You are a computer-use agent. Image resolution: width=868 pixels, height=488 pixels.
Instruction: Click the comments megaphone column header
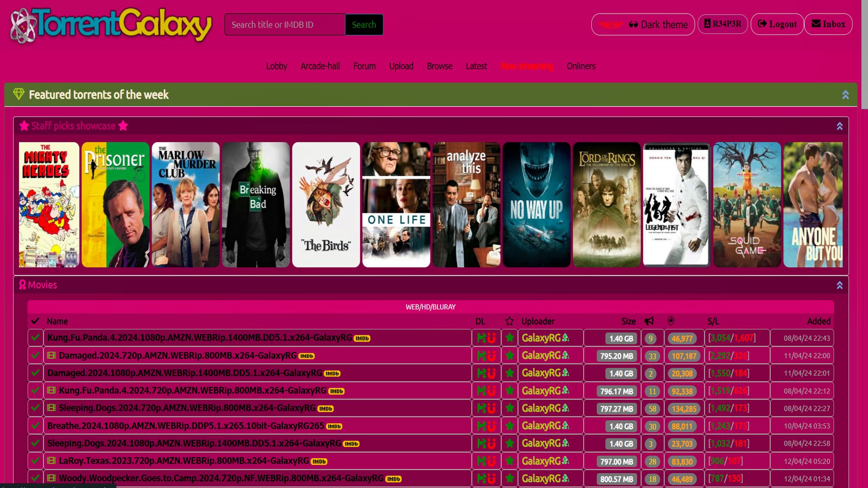click(649, 321)
